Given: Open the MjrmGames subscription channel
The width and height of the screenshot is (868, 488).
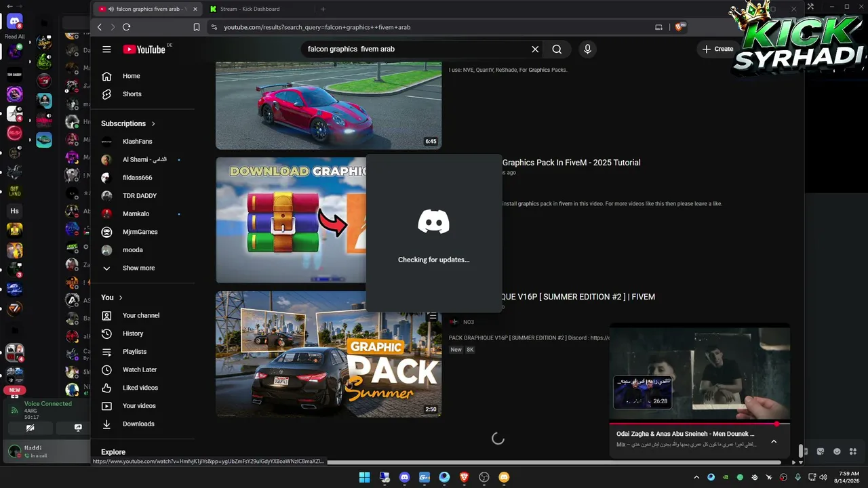Looking at the screenshot, I should pos(140,232).
